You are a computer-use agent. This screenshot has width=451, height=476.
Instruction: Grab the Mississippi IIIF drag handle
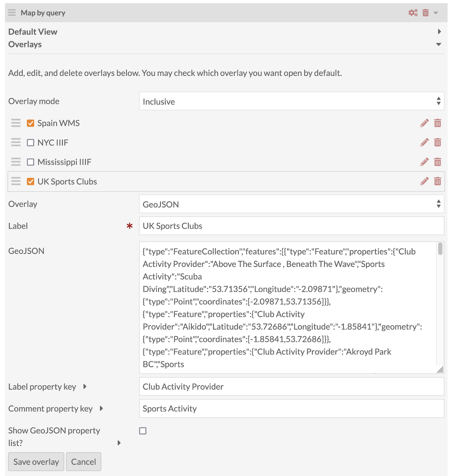click(16, 162)
